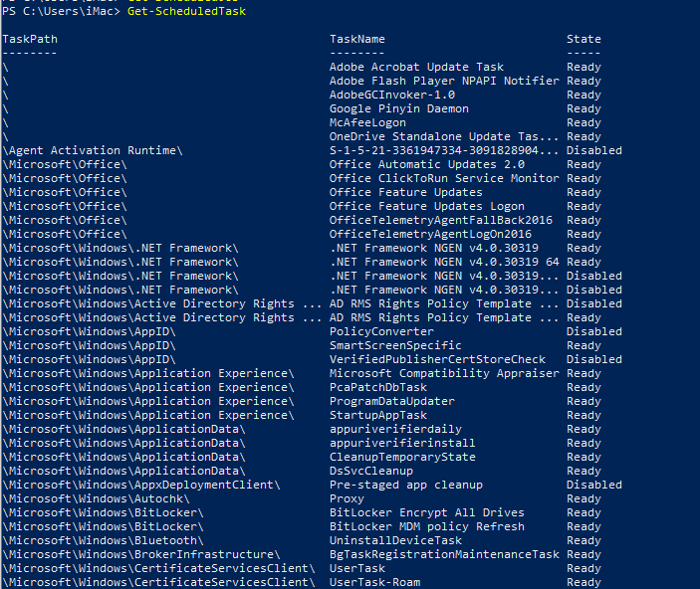Click the PS C:\Users\iMac> prompt
The height and width of the screenshot is (589, 700).
(x=61, y=11)
